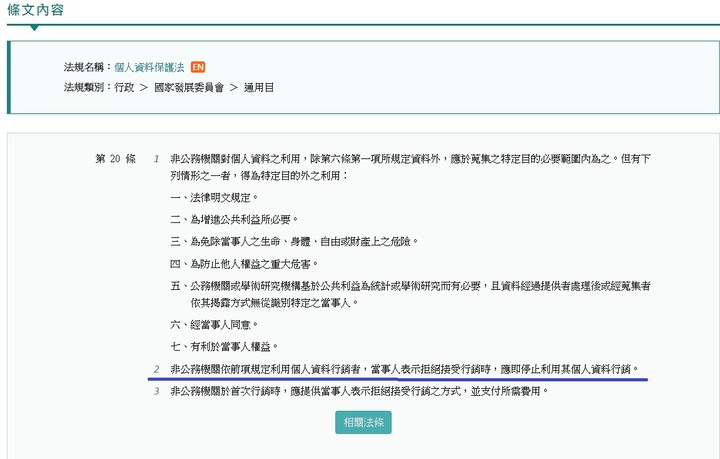Select the 通用目 breadcrumb text
Screen dimensions: 720x459
[259, 87]
